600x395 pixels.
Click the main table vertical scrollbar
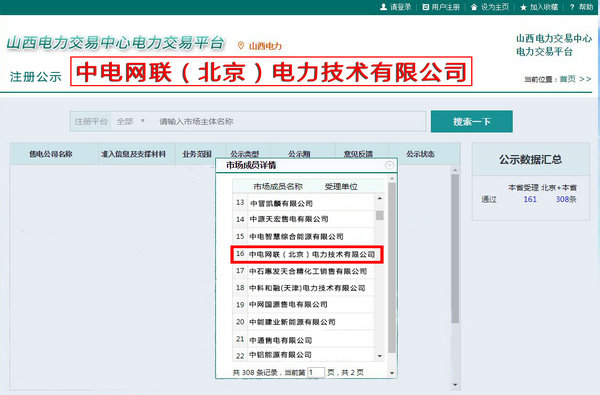point(455,249)
